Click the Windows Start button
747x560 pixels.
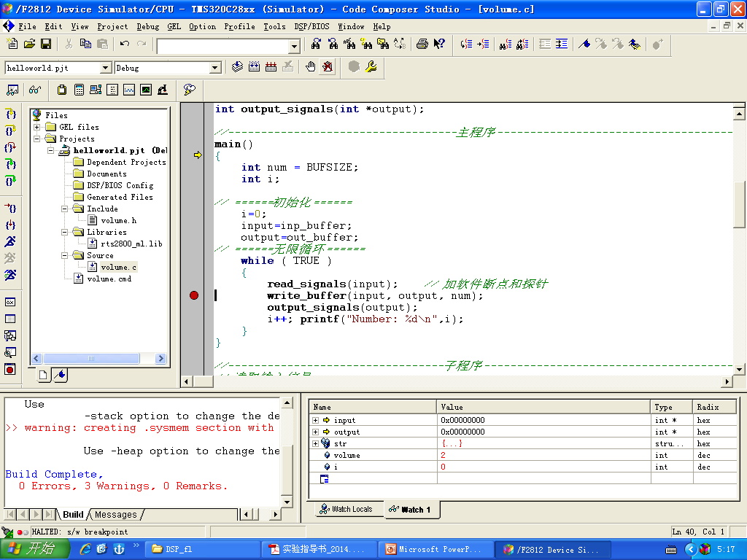pyautogui.click(x=35, y=549)
